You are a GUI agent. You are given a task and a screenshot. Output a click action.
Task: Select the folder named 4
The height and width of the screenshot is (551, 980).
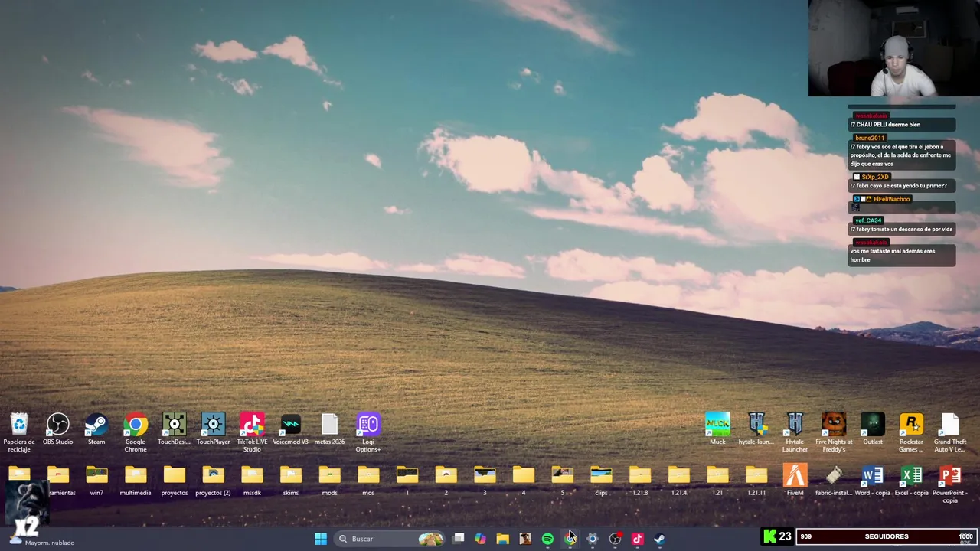(x=524, y=481)
